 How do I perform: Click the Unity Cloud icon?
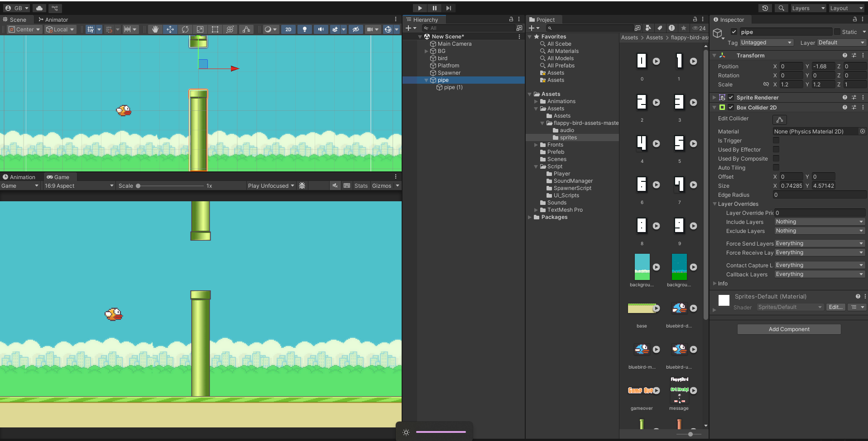(39, 8)
